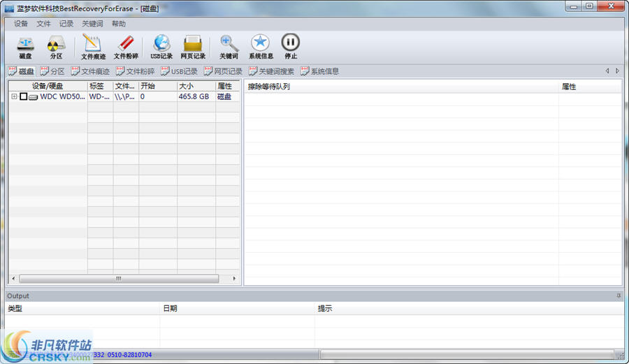The height and width of the screenshot is (364, 629).
Task: Switch to the 分区 tab
Action: [x=52, y=71]
